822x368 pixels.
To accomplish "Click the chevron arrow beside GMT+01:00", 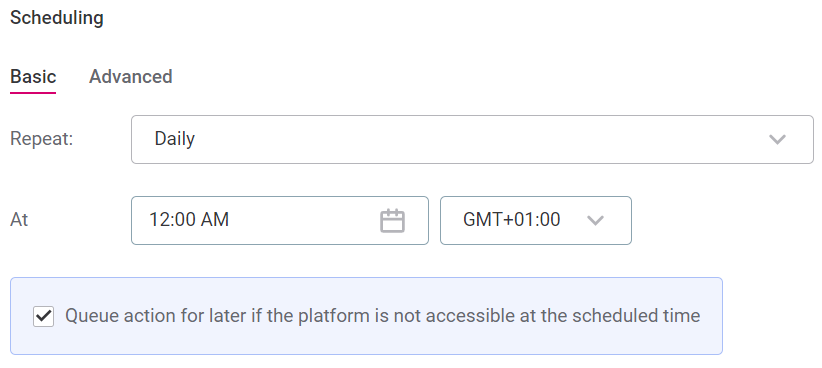I will pos(596,220).
